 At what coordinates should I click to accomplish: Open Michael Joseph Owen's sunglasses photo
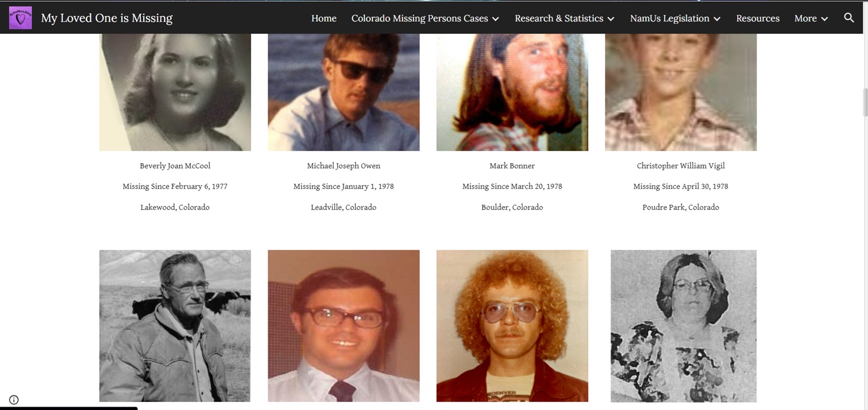click(343, 92)
